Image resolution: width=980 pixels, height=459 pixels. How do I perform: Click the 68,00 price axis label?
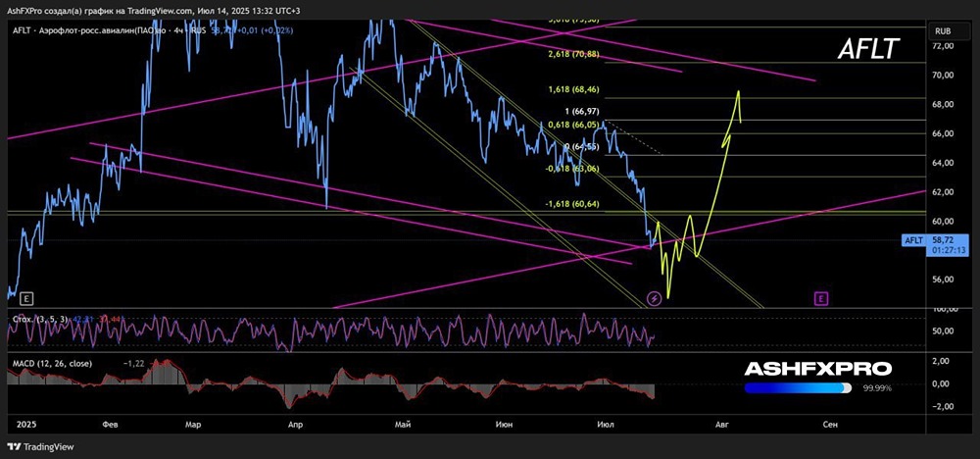coord(943,104)
